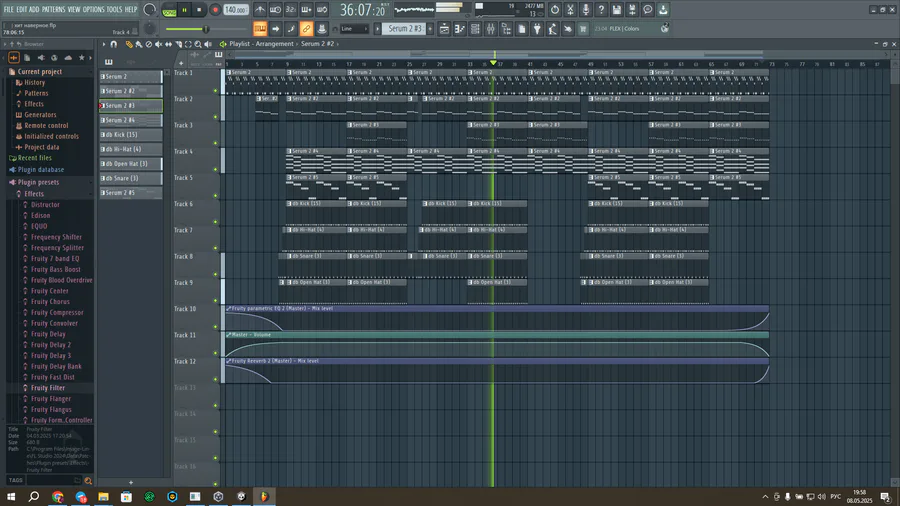The height and width of the screenshot is (506, 900).
Task: Click the Fruity Filter preset in Browser
Action: 48,388
